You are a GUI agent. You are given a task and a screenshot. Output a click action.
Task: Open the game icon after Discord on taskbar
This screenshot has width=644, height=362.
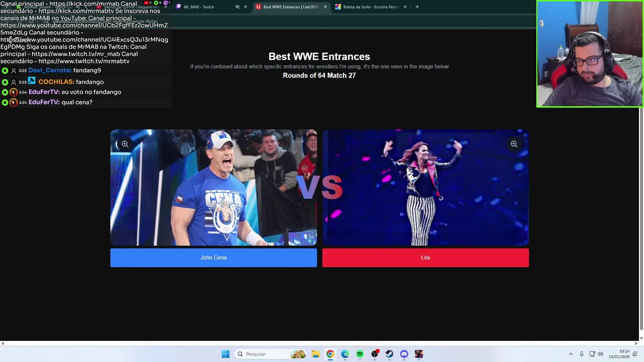point(419,354)
